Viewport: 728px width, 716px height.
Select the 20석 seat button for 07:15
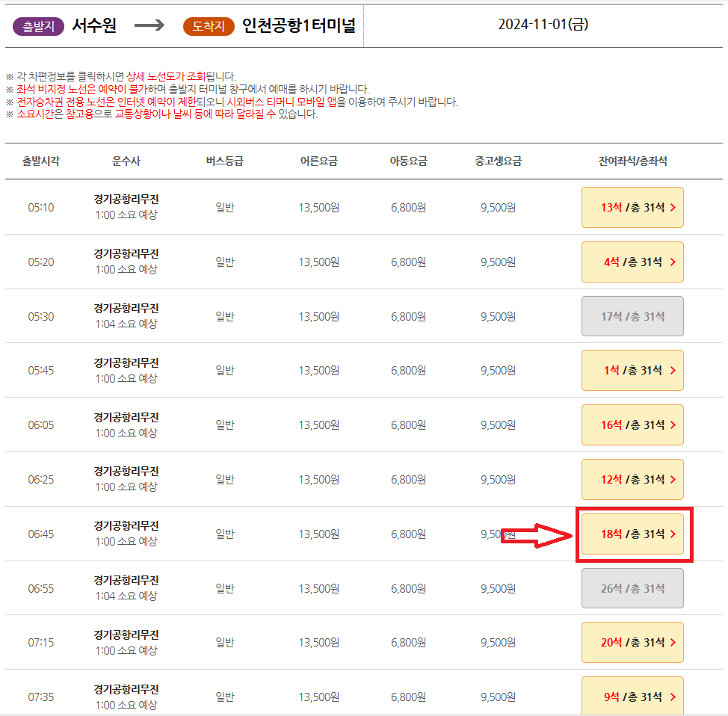[x=632, y=643]
